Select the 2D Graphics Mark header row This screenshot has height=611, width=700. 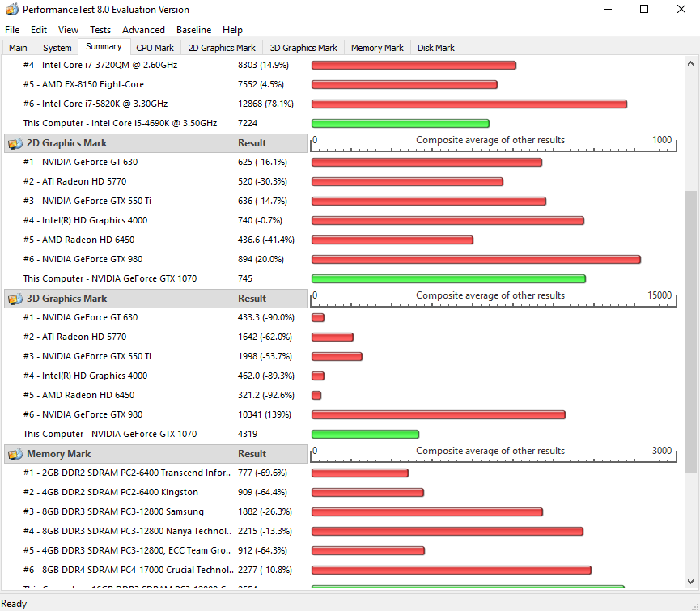[x=155, y=143]
